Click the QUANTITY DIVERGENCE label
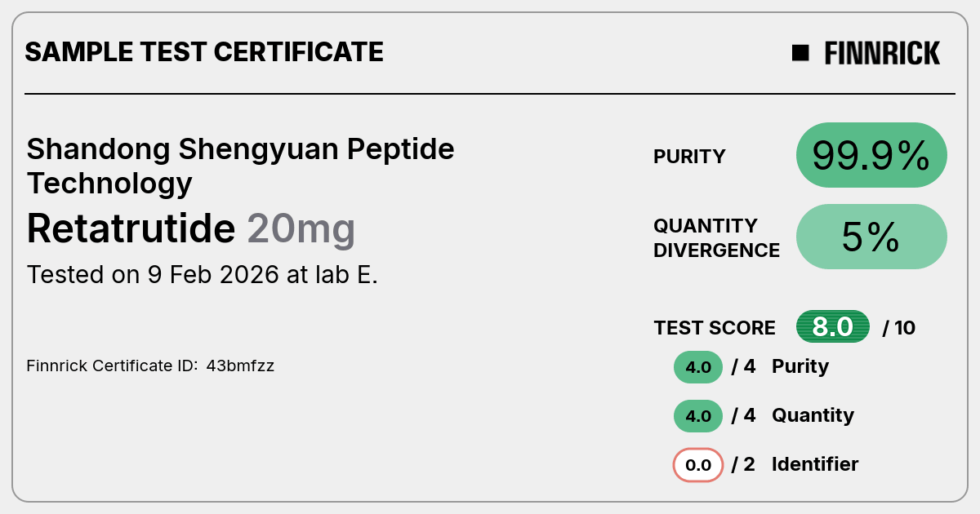Image resolution: width=980 pixels, height=514 pixels. point(716,237)
